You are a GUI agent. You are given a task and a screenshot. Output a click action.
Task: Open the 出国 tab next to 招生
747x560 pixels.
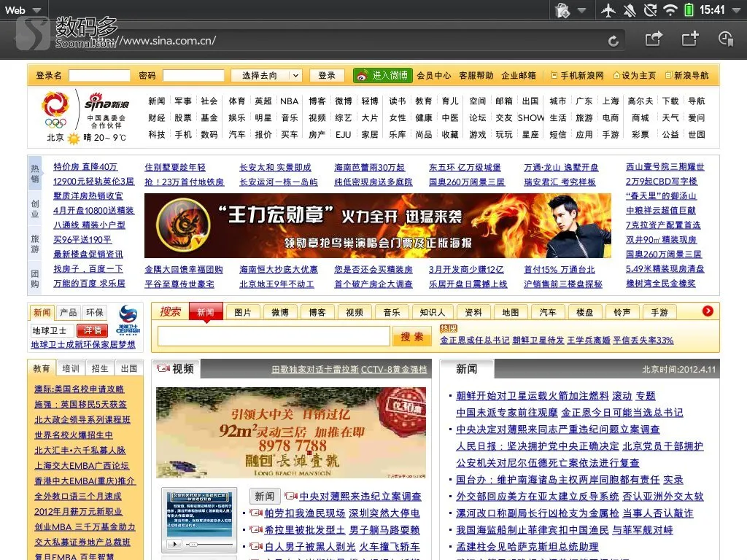pyautogui.click(x=129, y=368)
